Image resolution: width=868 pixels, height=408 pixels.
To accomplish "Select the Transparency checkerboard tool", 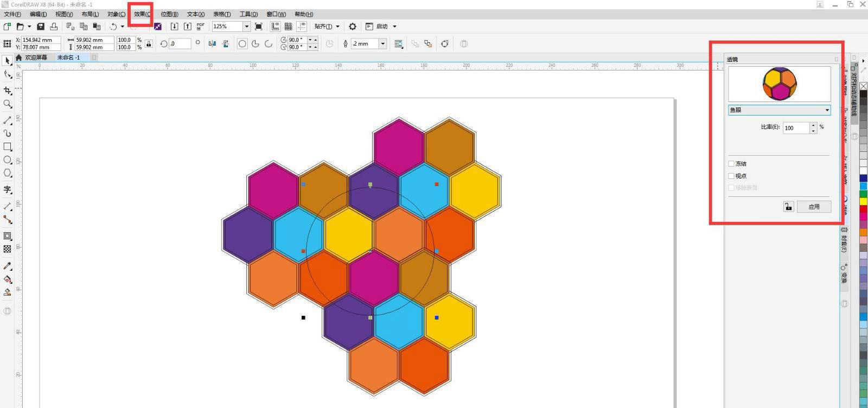I will (x=8, y=249).
